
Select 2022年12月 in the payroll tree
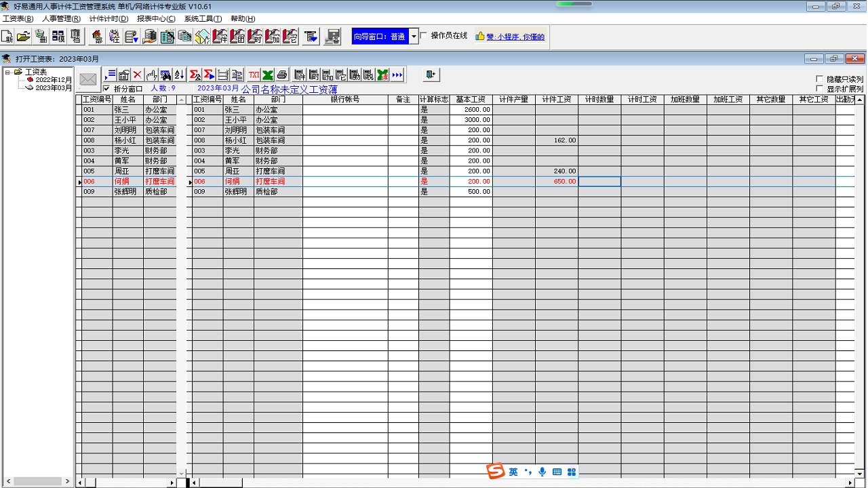point(53,80)
